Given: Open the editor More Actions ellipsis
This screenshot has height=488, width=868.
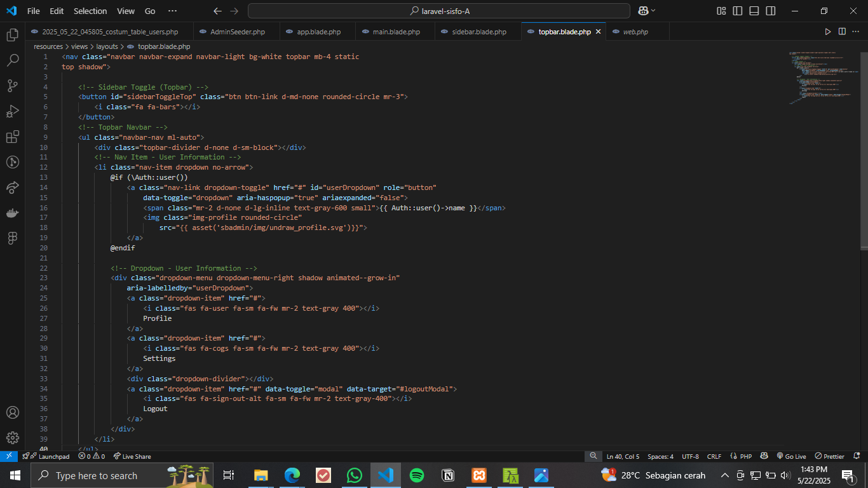Looking at the screenshot, I should (x=856, y=31).
